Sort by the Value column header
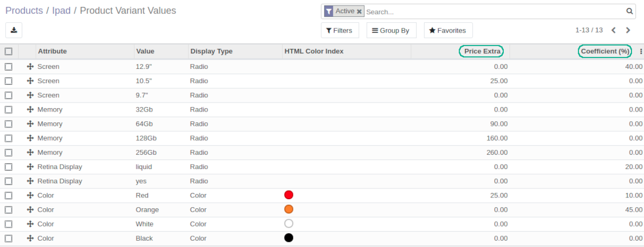644x247 pixels. click(145, 51)
